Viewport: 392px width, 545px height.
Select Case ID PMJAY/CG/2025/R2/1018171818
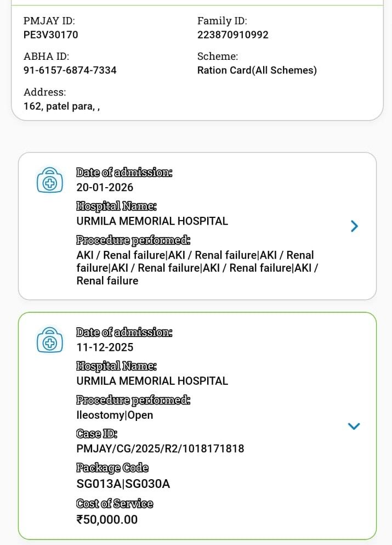[x=160, y=449]
